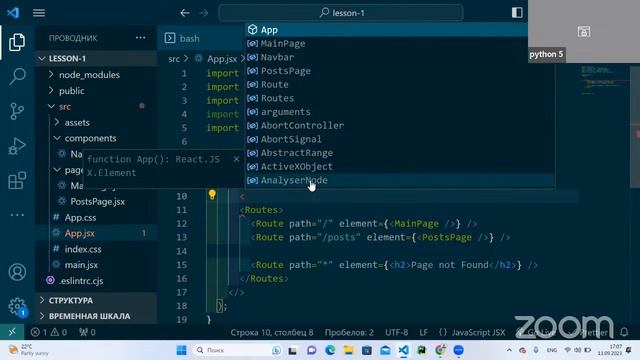Image resolution: width=640 pixels, height=360 pixels.
Task: Click the lightbulb quick fix icon
Action: 212,195
